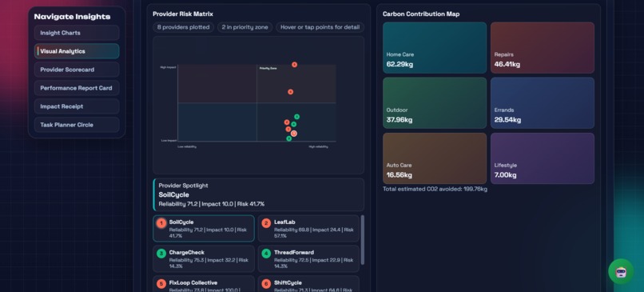Viewport: 644px width, 292px height.
Task: Select the SoilCycle provider card
Action: pos(204,228)
